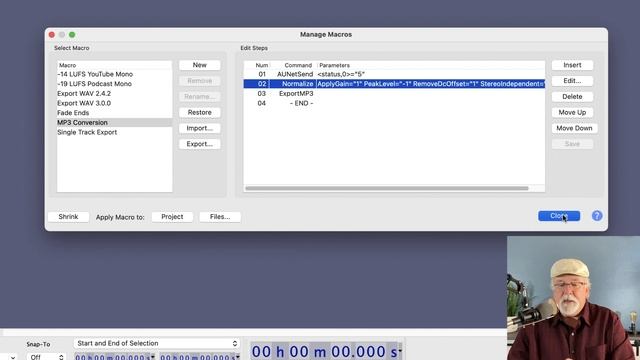
Task: Select step 04 END row
Action: tap(394, 103)
